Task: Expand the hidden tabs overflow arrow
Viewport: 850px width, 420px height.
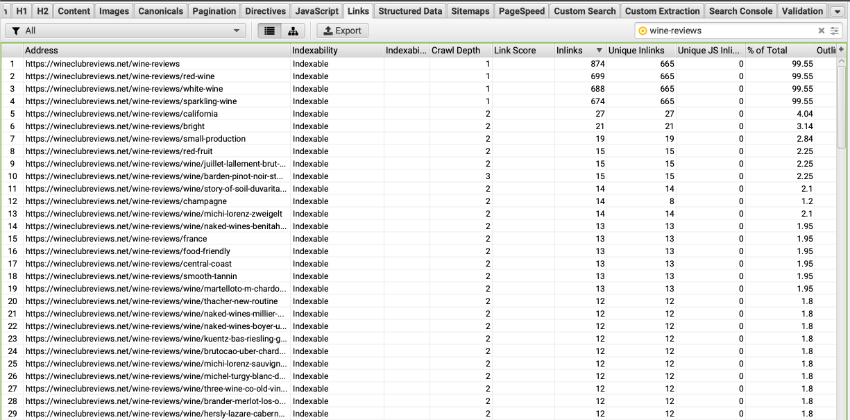Action: tap(837, 11)
